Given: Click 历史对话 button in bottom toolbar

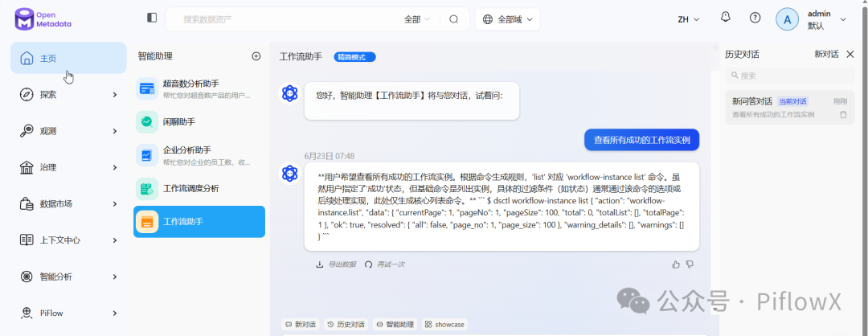Looking at the screenshot, I should [346, 325].
